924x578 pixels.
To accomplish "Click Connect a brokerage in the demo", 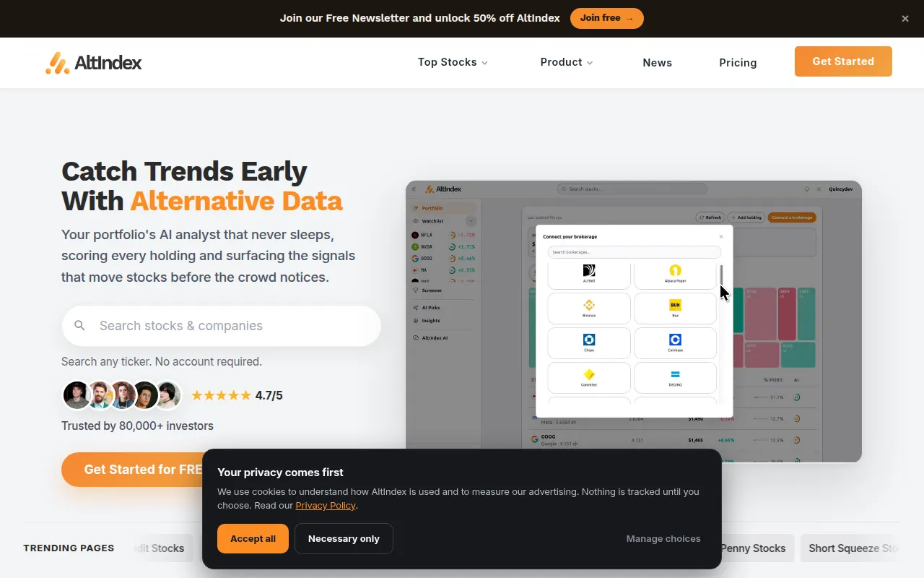I will [x=792, y=217].
